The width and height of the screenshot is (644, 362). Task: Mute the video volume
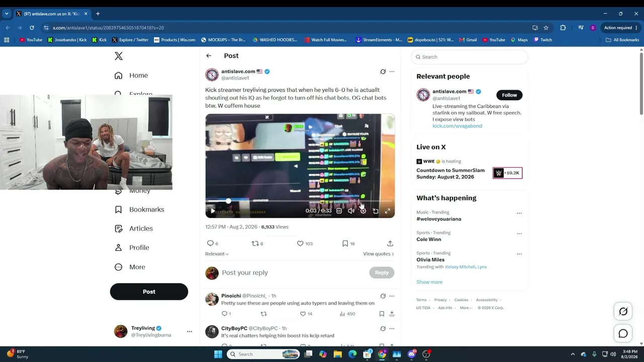point(351,211)
